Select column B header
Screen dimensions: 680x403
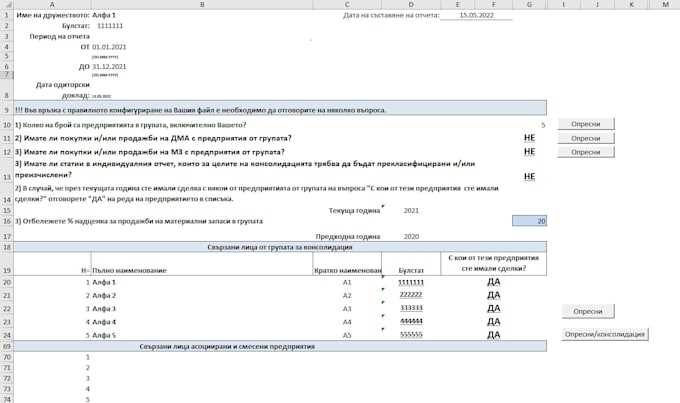click(202, 4)
